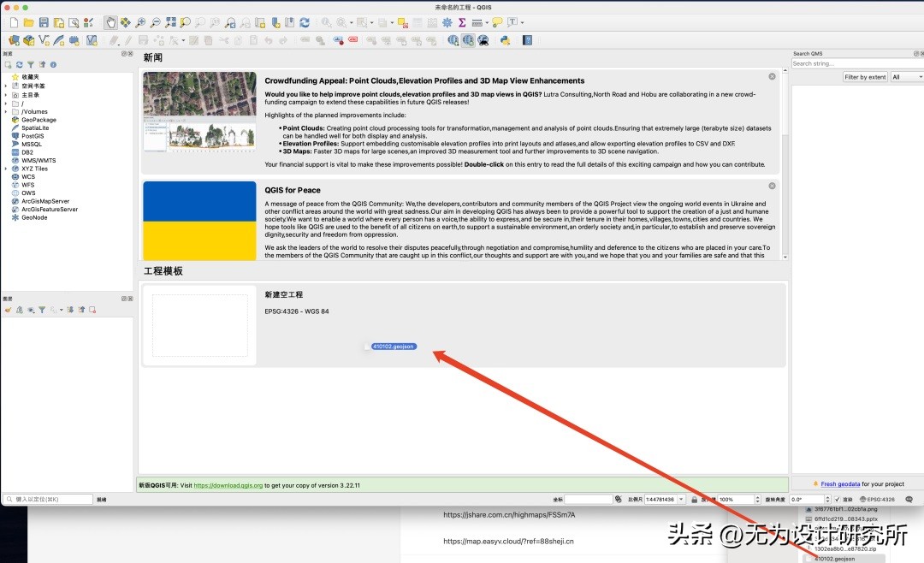Screen dimensions: 924x563
Task: Click New Shapefile Layer icon
Action: [x=44, y=40]
